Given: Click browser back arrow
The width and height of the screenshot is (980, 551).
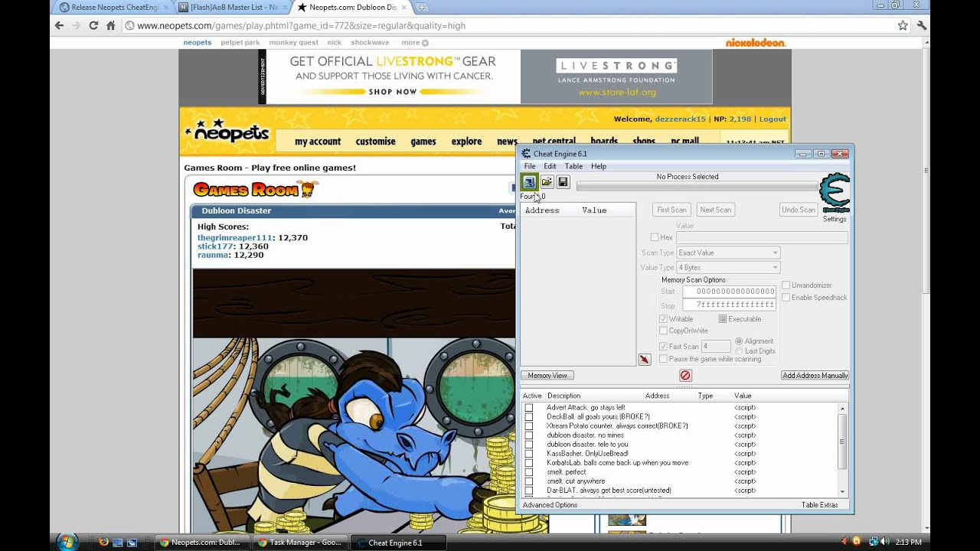Looking at the screenshot, I should pyautogui.click(x=59, y=25).
